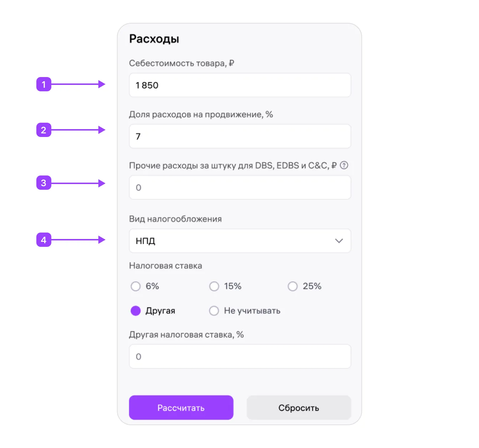
Task: Click the purple number 1 badge
Action: pos(44,85)
